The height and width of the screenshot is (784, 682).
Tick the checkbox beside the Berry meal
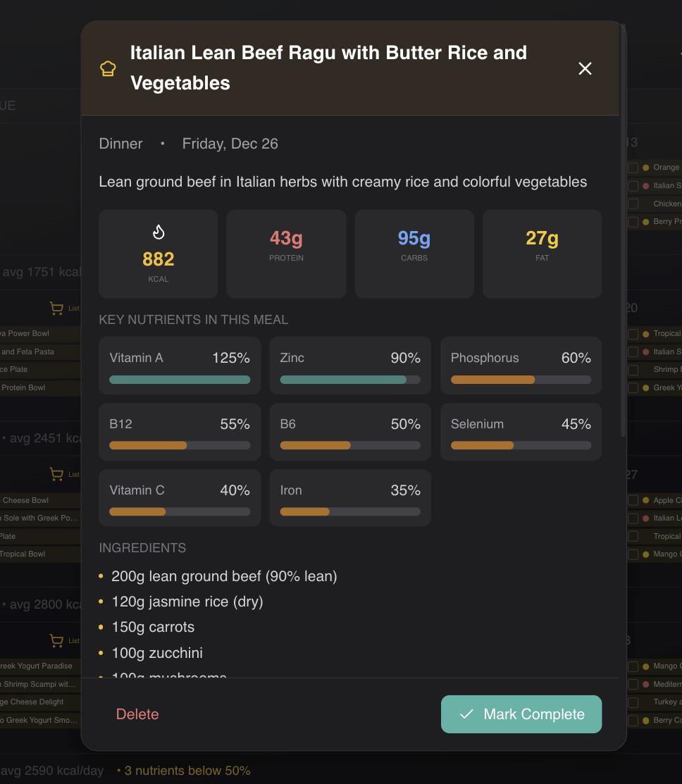pos(633,220)
